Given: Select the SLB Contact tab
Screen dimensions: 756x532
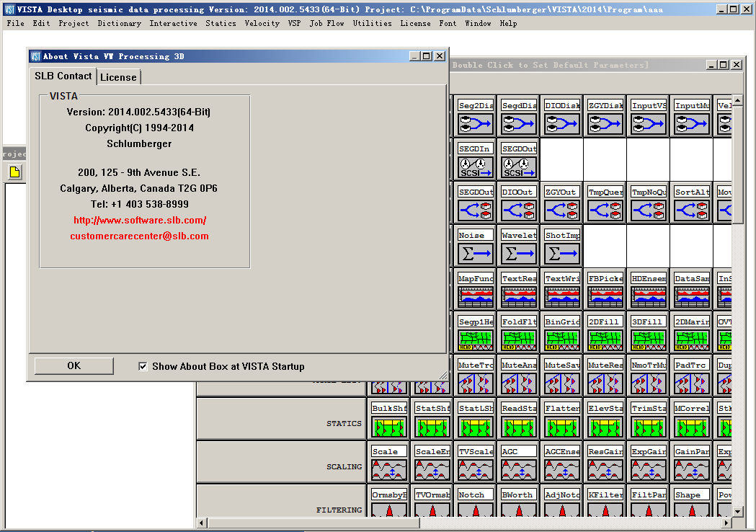Looking at the screenshot, I should pyautogui.click(x=63, y=76).
